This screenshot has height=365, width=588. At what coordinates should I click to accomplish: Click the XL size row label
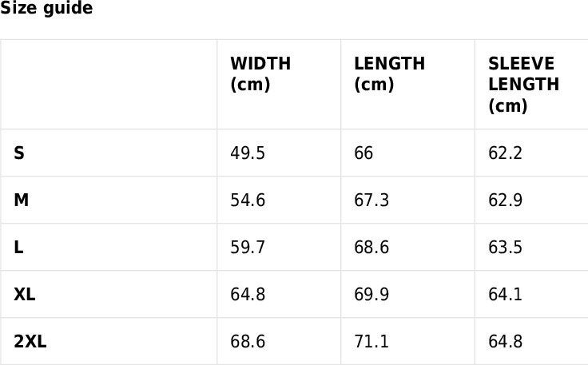[x=25, y=294]
